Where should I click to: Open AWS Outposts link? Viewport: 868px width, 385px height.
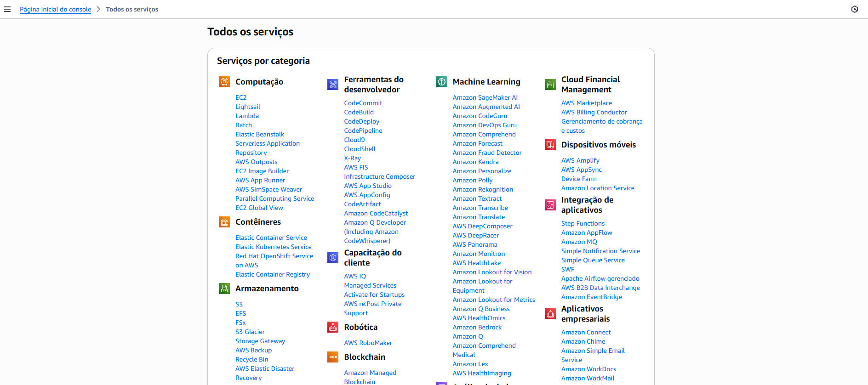pyautogui.click(x=257, y=162)
